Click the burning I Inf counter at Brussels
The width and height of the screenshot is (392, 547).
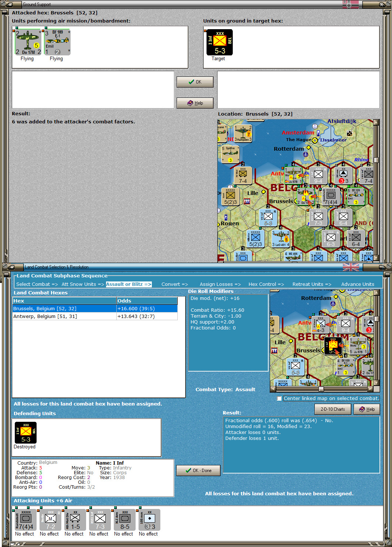click(333, 346)
